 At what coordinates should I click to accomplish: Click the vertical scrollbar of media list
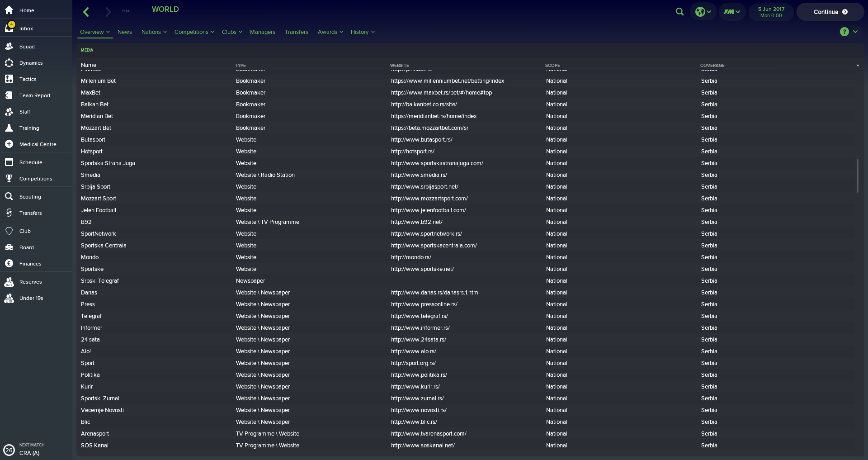click(x=858, y=175)
